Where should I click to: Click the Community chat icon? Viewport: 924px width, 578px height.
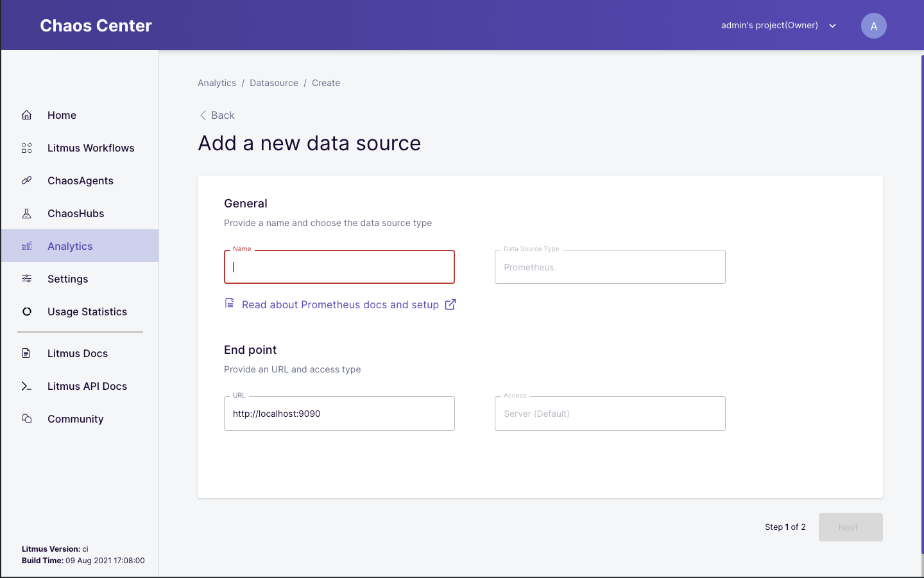click(26, 419)
